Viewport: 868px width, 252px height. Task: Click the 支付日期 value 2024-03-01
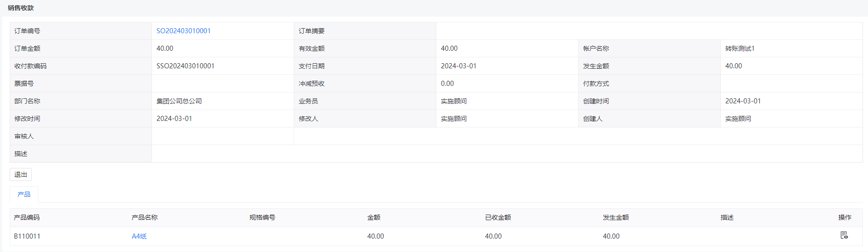(x=458, y=66)
